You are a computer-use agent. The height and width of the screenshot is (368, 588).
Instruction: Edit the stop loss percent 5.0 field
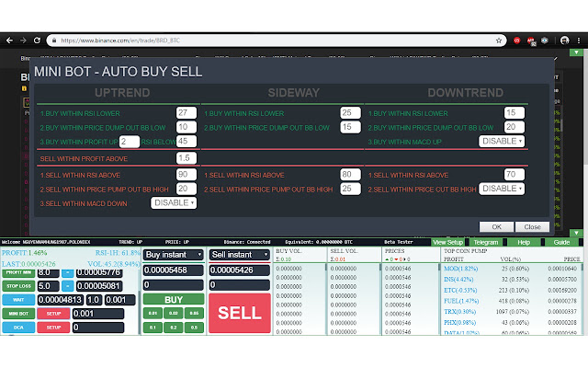click(48, 286)
